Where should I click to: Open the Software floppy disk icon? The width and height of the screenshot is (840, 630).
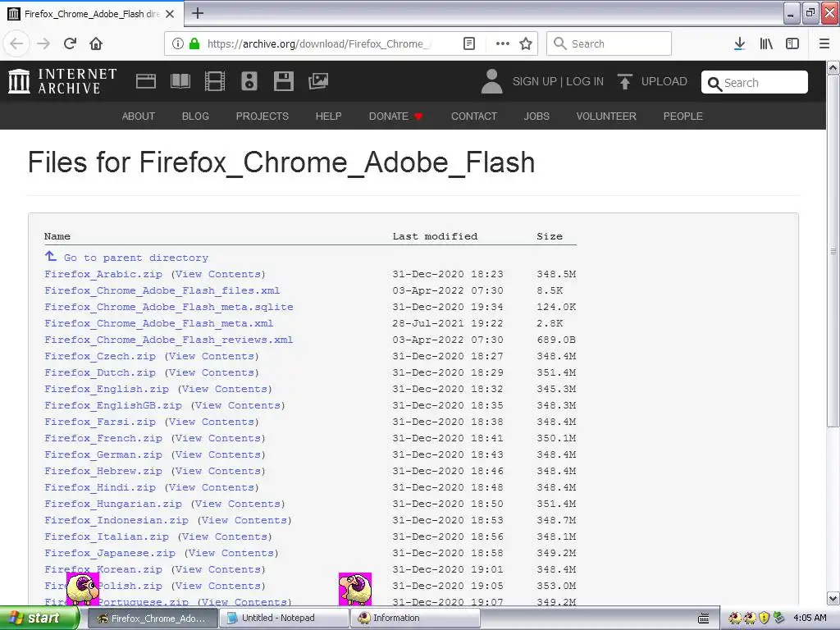coord(283,81)
